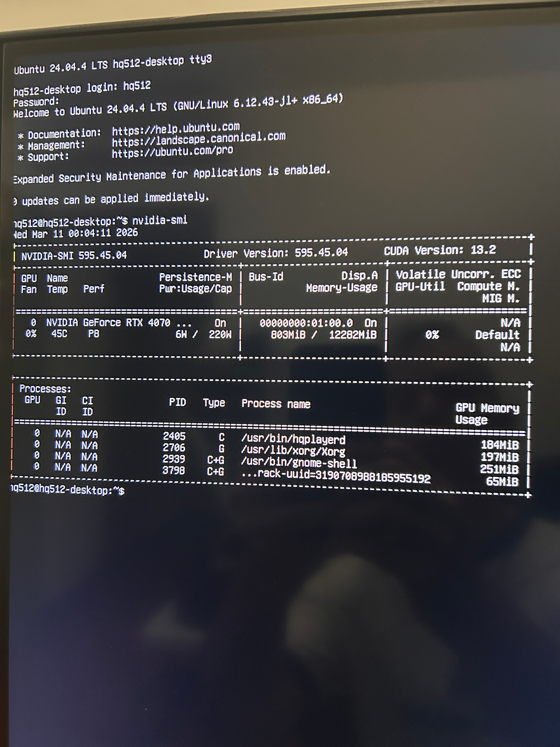This screenshot has height=747, width=560.
Task: Click the /usr/bin/hqplayerd process name
Action: click(x=293, y=439)
